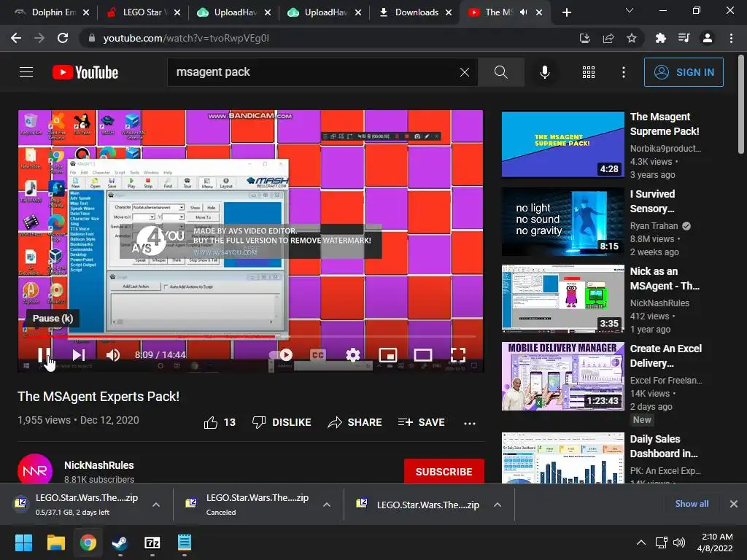Open the Chrome profile icon

[x=708, y=38]
